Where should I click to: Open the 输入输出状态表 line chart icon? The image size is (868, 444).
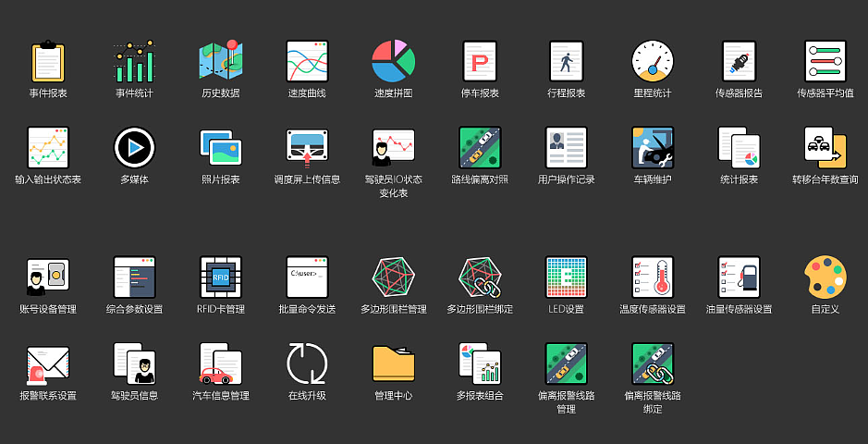tap(48, 147)
